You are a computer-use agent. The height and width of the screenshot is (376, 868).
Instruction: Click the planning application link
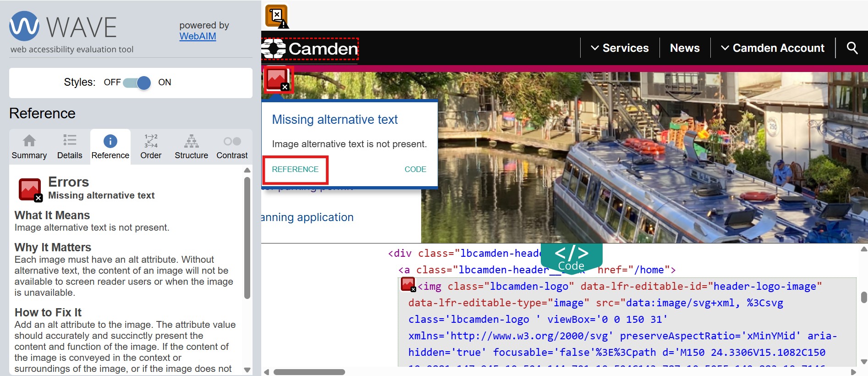click(x=308, y=217)
